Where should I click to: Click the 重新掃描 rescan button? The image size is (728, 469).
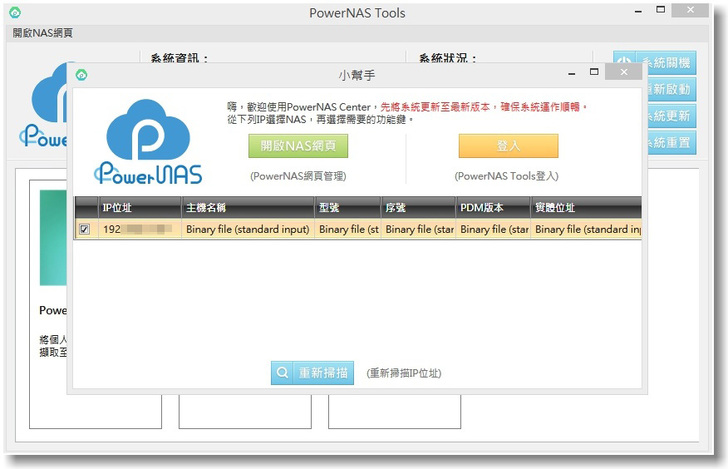[x=312, y=373]
